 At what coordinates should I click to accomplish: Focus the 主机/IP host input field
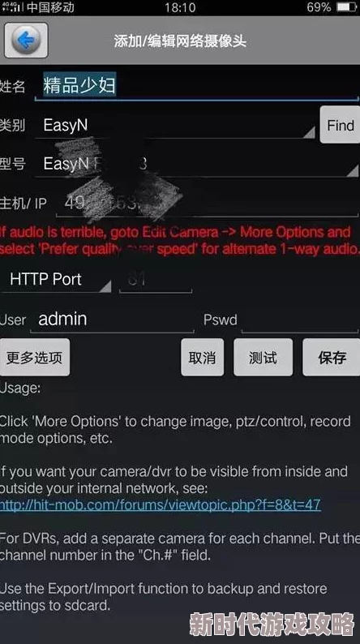point(208,203)
